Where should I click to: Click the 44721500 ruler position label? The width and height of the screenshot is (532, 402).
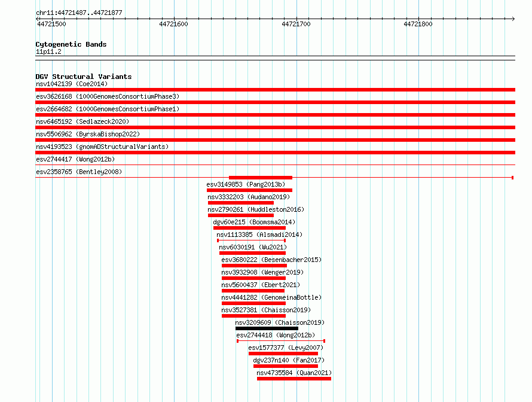pyautogui.click(x=51, y=24)
